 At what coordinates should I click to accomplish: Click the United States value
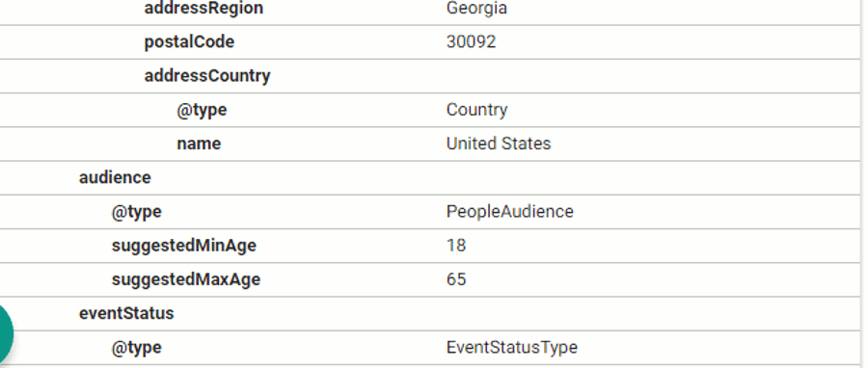click(x=499, y=144)
